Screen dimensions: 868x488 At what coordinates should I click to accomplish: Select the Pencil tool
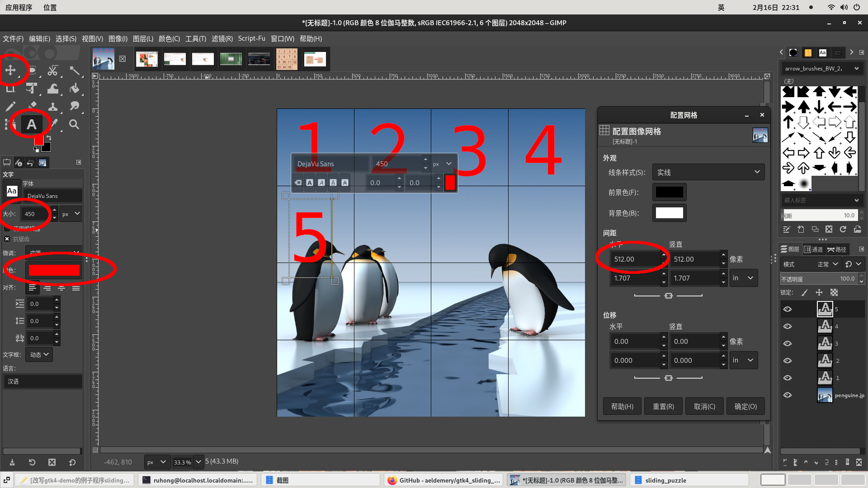click(10, 107)
